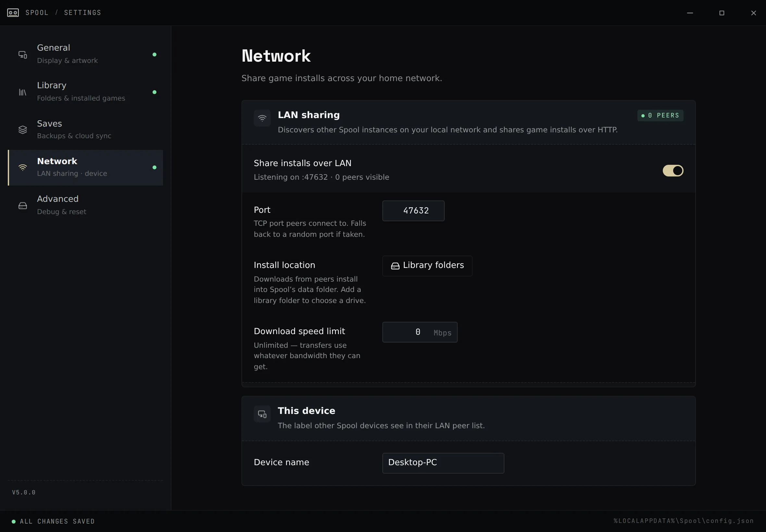Click the General sidebar monitor icon

pyautogui.click(x=23, y=55)
